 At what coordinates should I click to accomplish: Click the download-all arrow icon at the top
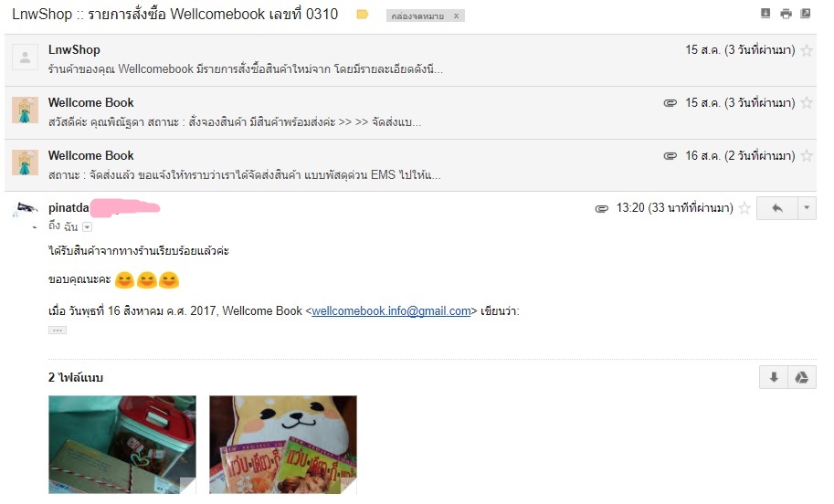(x=765, y=14)
